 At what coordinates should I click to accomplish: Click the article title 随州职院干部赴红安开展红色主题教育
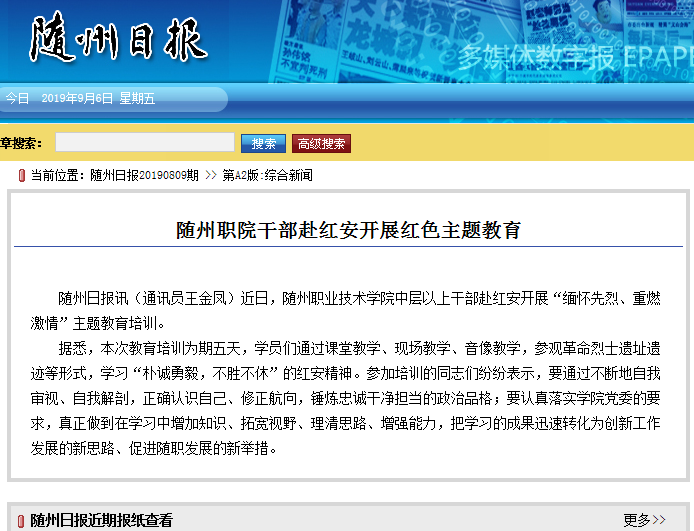pyautogui.click(x=348, y=229)
